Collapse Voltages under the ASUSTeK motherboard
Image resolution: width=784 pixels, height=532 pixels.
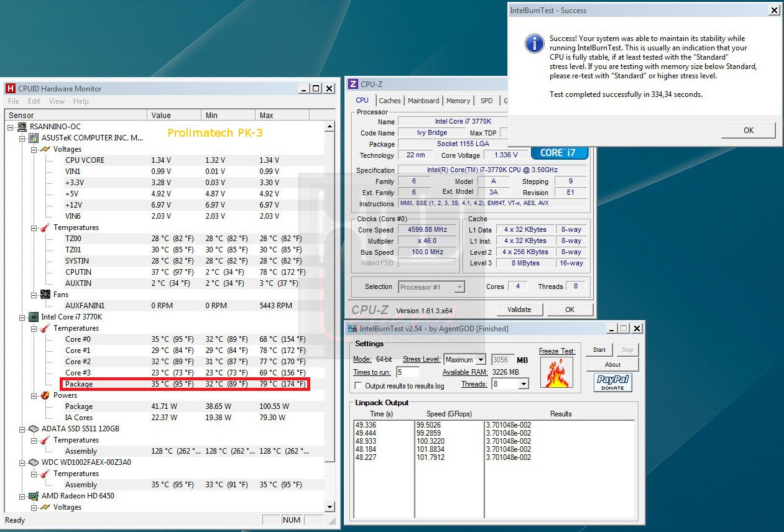click(34, 149)
